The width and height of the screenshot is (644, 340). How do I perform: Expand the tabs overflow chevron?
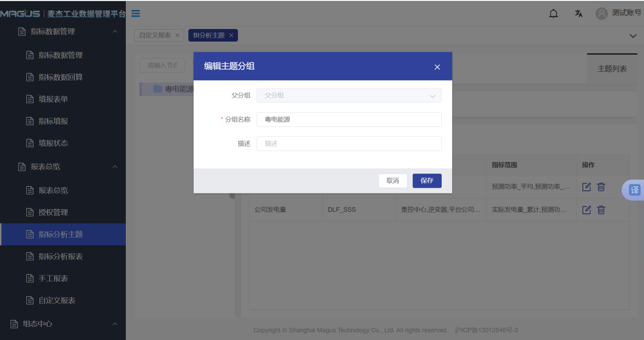(x=633, y=36)
